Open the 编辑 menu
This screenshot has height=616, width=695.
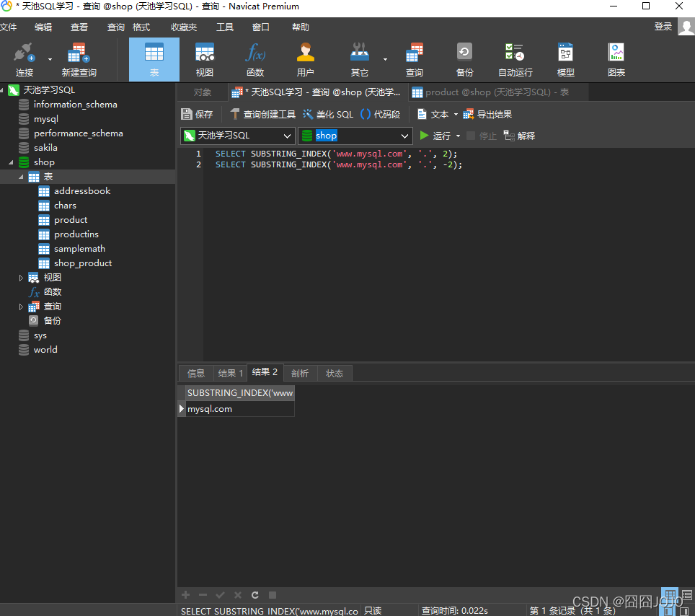[x=43, y=27]
